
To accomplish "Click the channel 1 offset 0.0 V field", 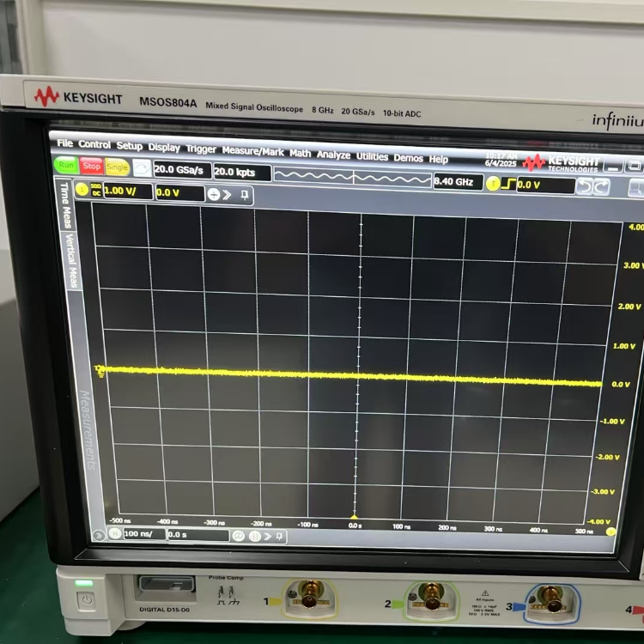I will (179, 193).
